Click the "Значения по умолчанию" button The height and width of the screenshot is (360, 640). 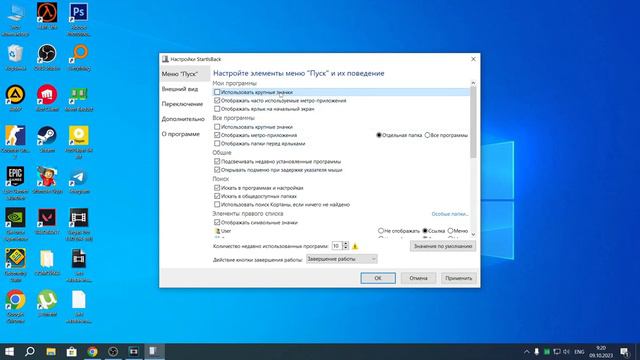tap(443, 246)
